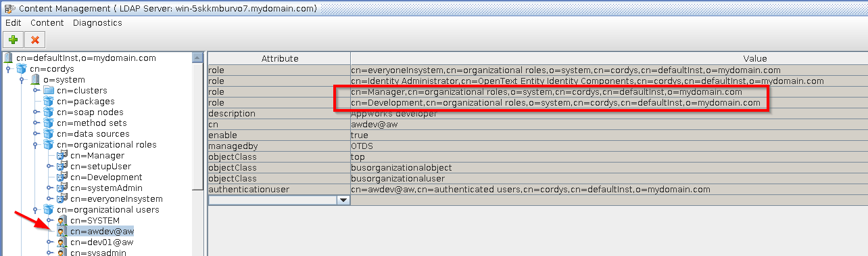Expand the cn=dev01@aw user node
Image resolution: width=868 pixels, height=256 pixels.
click(49, 242)
